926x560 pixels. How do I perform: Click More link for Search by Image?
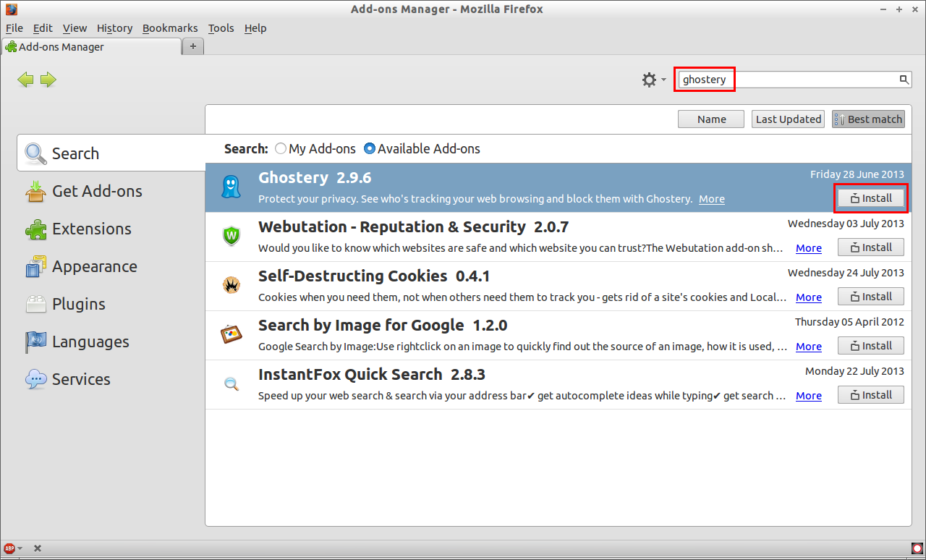coord(809,347)
